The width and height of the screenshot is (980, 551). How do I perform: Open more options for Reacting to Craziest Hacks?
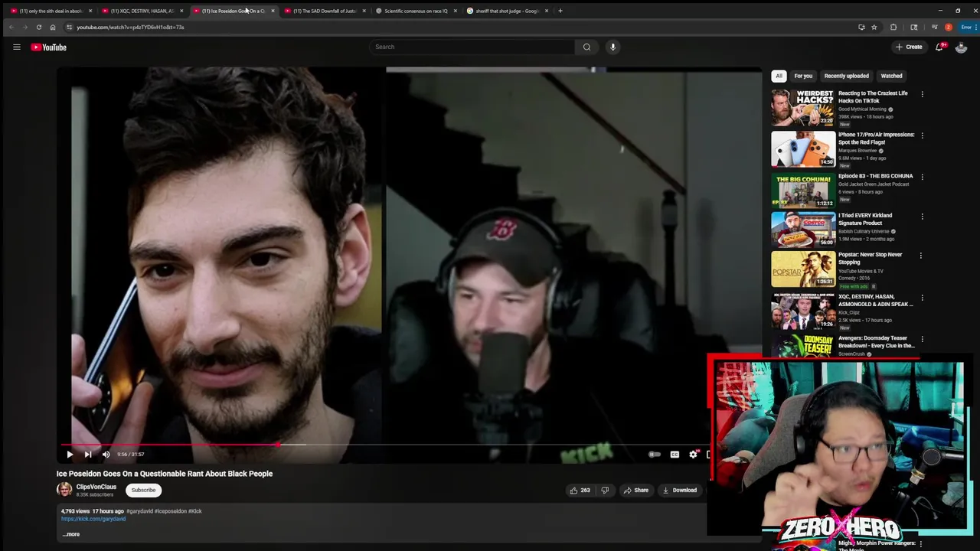coord(922,94)
